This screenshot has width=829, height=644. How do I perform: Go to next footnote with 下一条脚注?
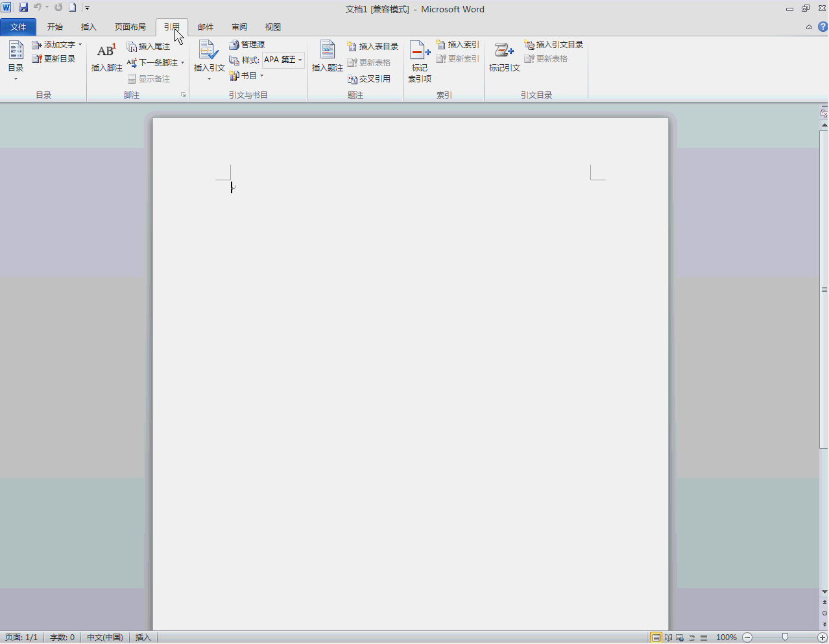(x=152, y=63)
